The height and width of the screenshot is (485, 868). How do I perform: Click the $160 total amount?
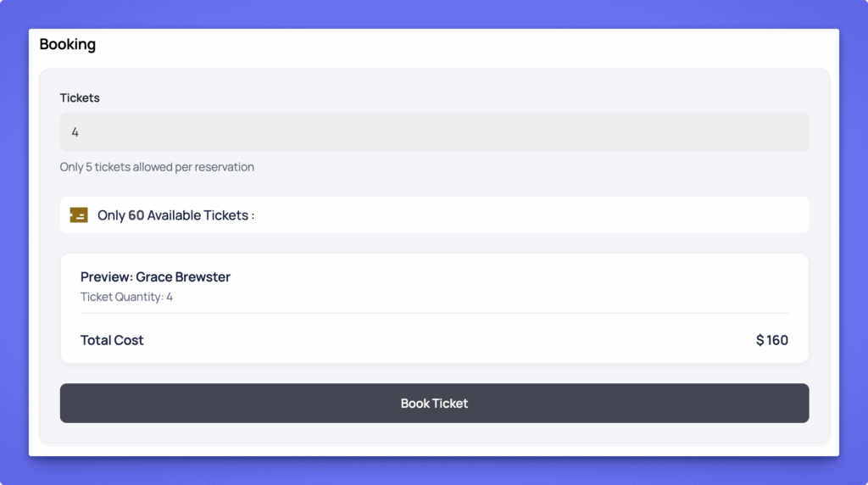click(x=772, y=340)
